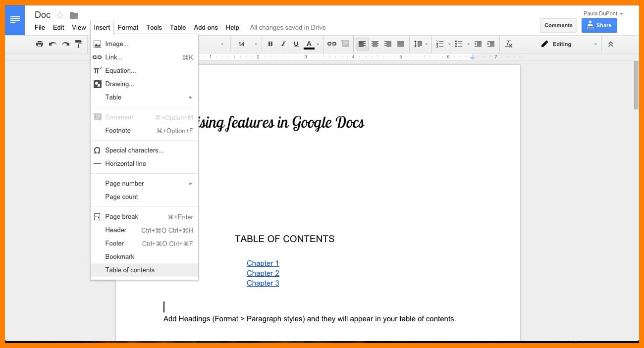Increase the paragraph indent
The width and height of the screenshot is (644, 348).
click(491, 44)
